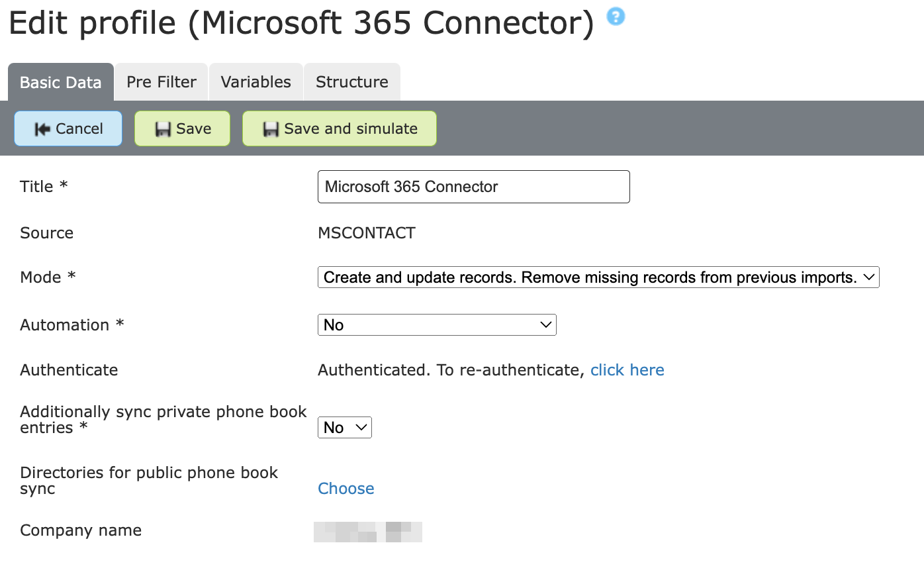Open the Pre Filter tab
Image resolution: width=924 pixels, height=588 pixels.
[x=162, y=82]
